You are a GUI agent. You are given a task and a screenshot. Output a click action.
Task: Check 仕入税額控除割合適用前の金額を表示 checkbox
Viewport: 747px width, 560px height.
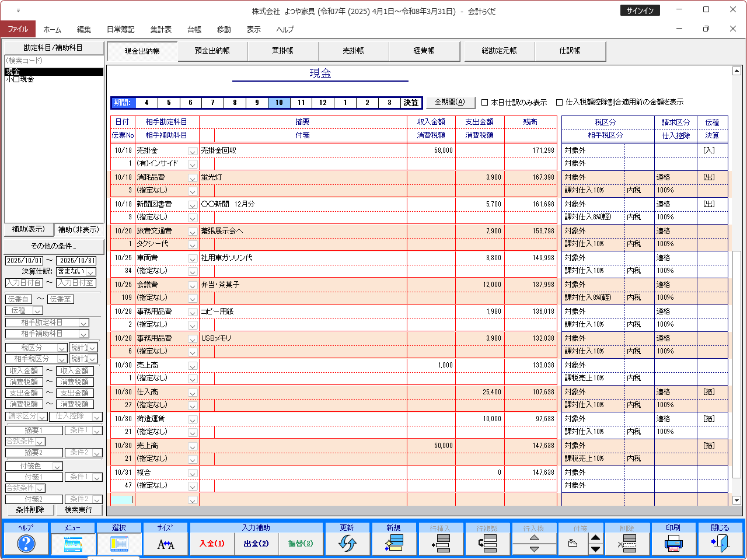(x=559, y=103)
